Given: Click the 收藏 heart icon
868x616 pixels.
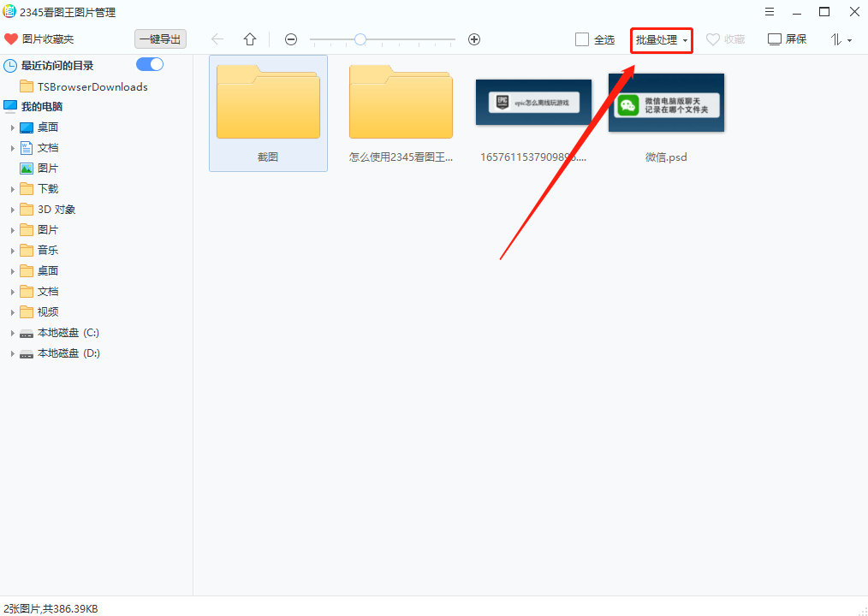Looking at the screenshot, I should point(713,39).
